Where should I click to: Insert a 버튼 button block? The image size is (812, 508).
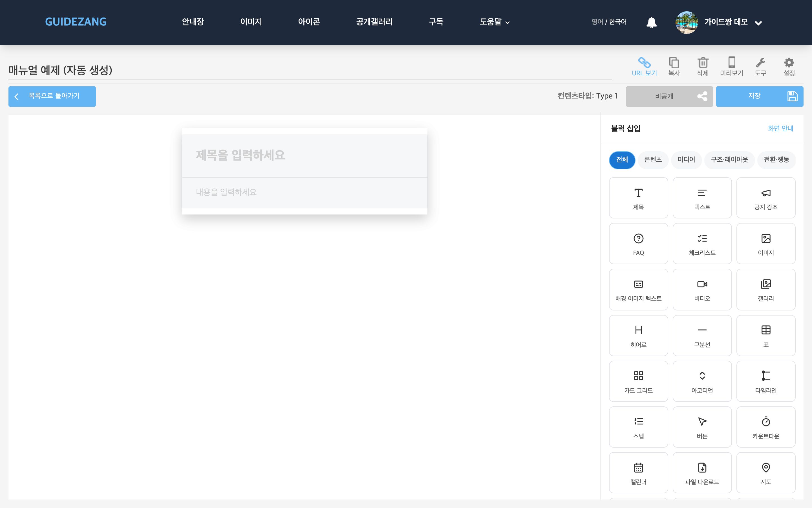point(702,427)
